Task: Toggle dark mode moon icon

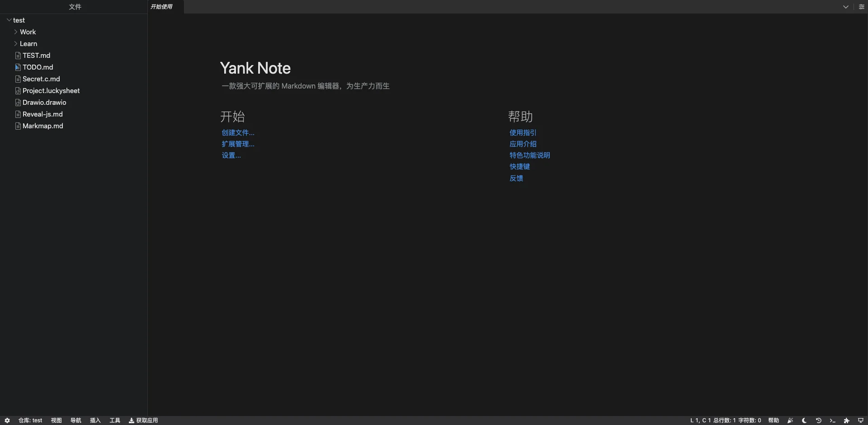Action: click(x=804, y=420)
